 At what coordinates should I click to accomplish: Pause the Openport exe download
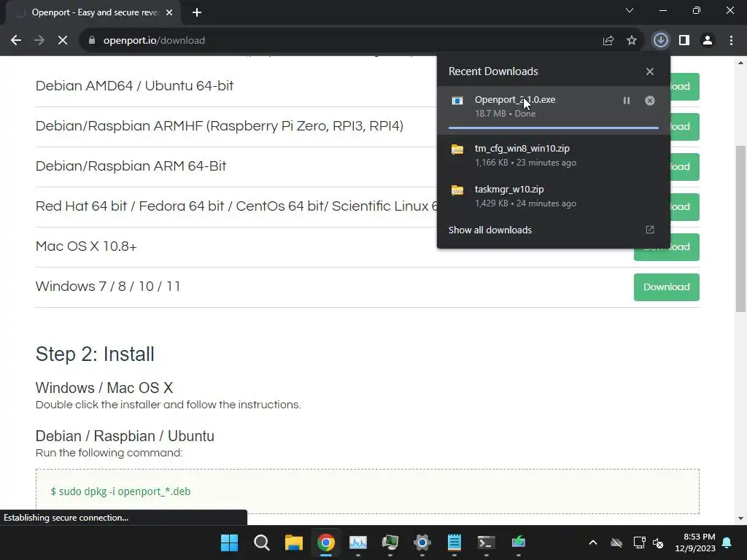click(627, 101)
